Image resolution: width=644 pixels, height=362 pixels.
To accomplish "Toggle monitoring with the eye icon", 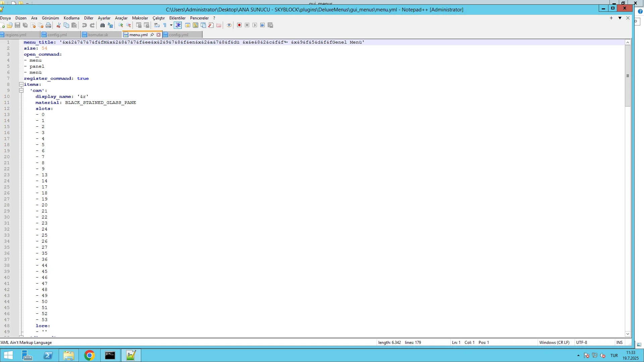I will click(x=229, y=25).
